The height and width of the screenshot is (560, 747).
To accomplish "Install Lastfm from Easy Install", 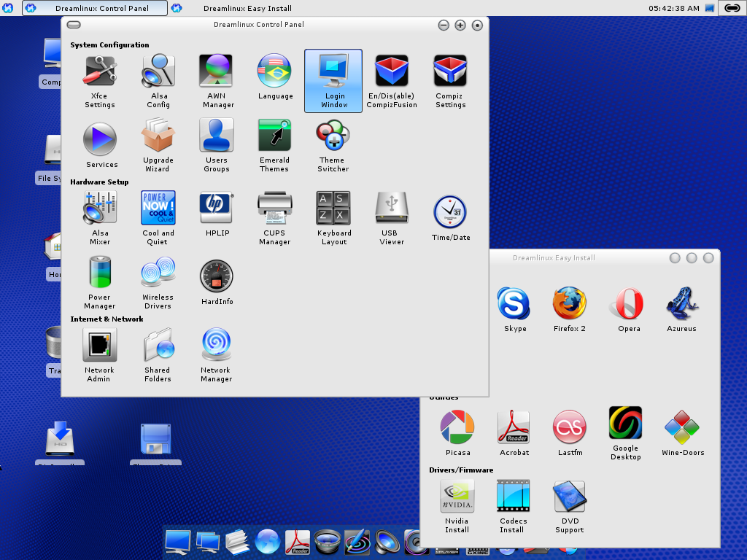I will point(570,433).
